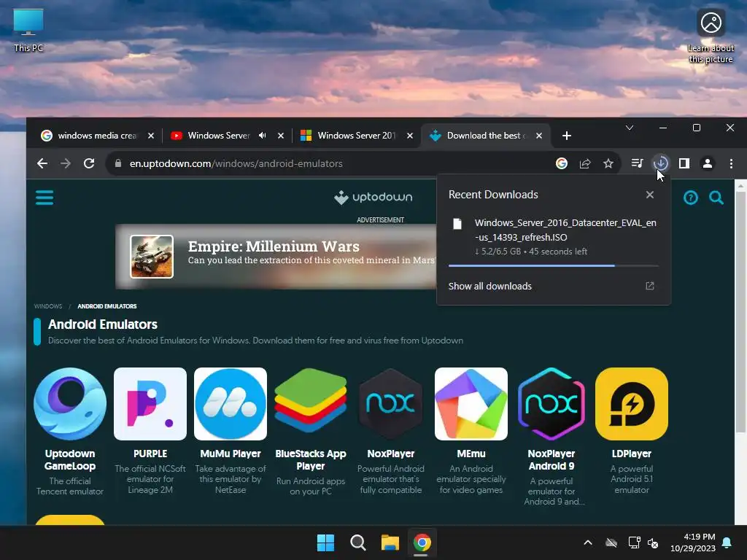The width and height of the screenshot is (747, 560).
Task: Close the Download the best tab
Action: click(539, 136)
